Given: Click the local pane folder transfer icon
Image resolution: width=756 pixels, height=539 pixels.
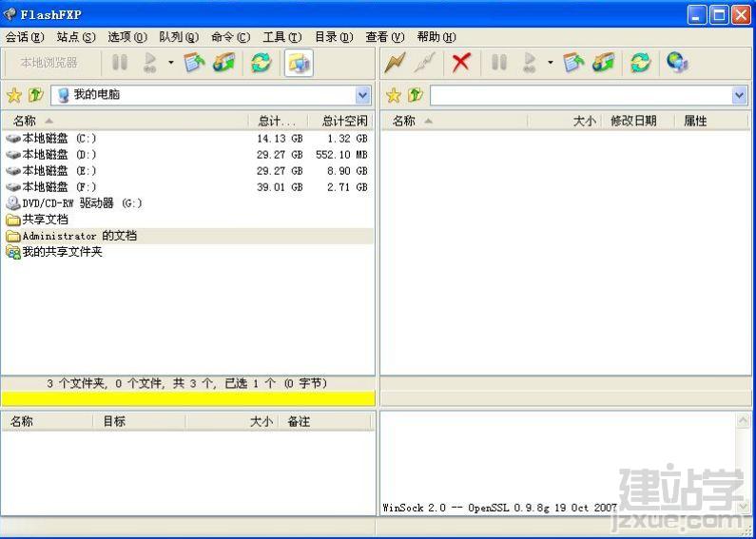Looking at the screenshot, I should 224,63.
